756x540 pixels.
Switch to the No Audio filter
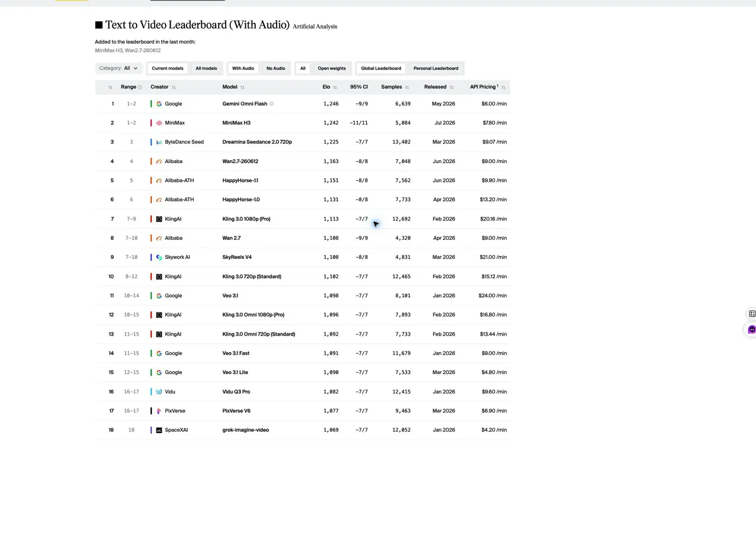tap(275, 69)
